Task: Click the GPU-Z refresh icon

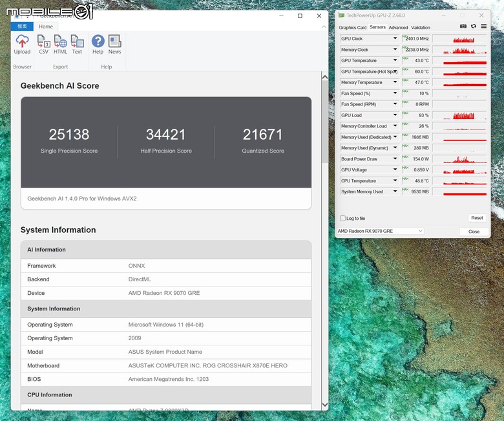Action: (x=474, y=27)
